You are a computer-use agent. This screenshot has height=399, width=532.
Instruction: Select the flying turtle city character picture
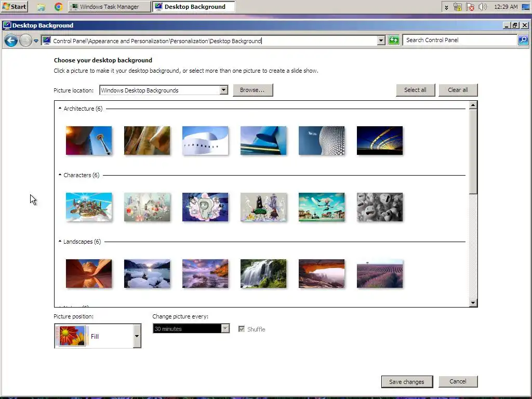(x=89, y=207)
